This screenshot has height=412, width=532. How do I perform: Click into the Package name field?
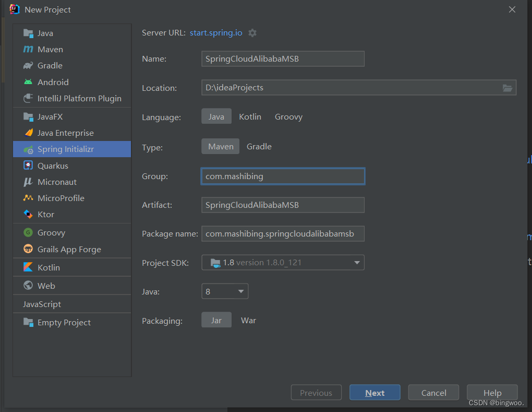pyautogui.click(x=283, y=234)
